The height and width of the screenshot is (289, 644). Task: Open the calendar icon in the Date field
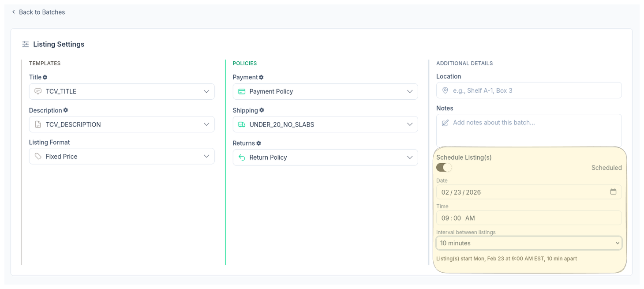click(614, 191)
